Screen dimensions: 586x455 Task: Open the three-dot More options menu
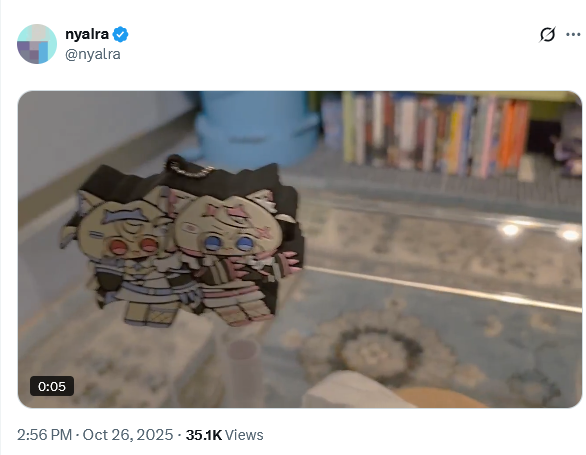(573, 34)
